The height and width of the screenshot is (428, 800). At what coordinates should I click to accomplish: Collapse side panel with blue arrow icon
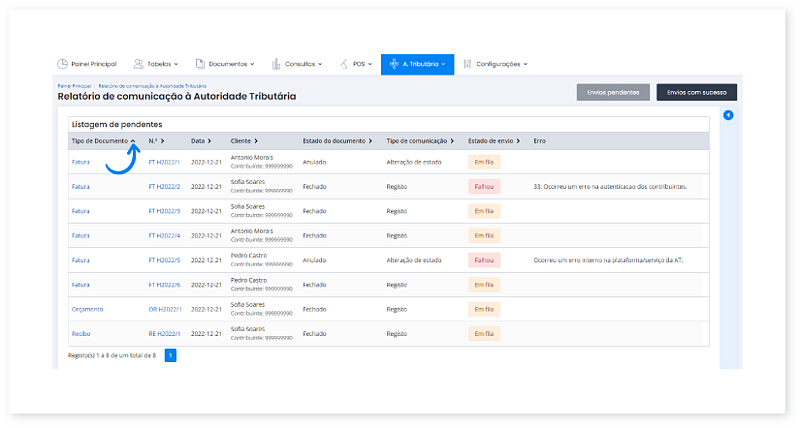coord(728,116)
